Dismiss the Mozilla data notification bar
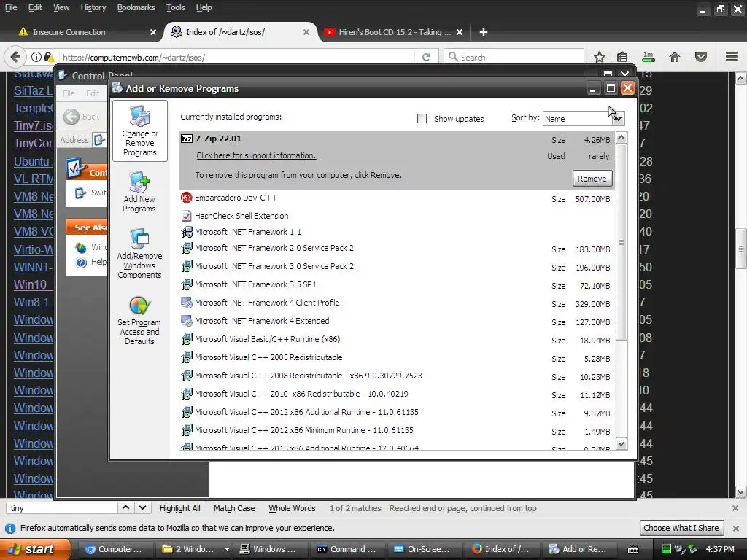Screen dimensions: 747x560 pos(736,528)
